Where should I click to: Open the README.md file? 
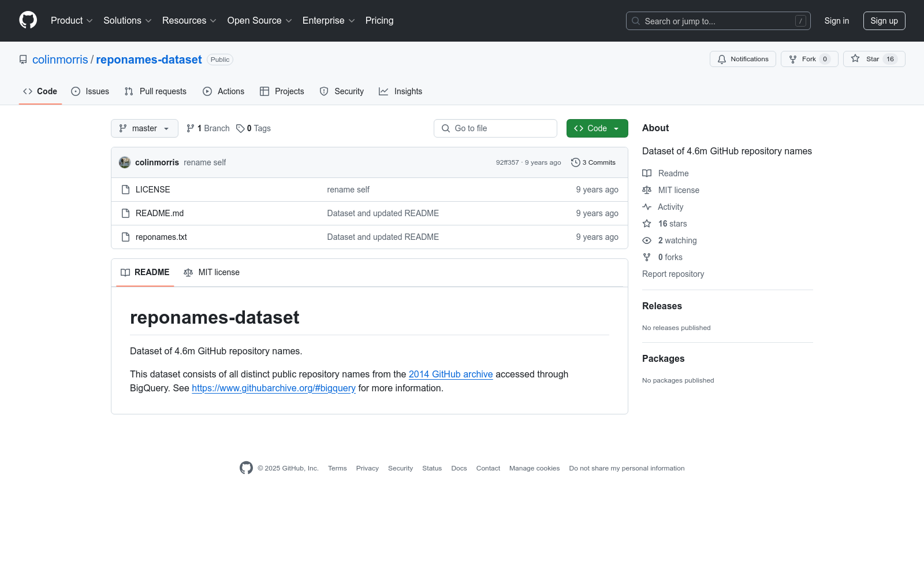(x=159, y=213)
